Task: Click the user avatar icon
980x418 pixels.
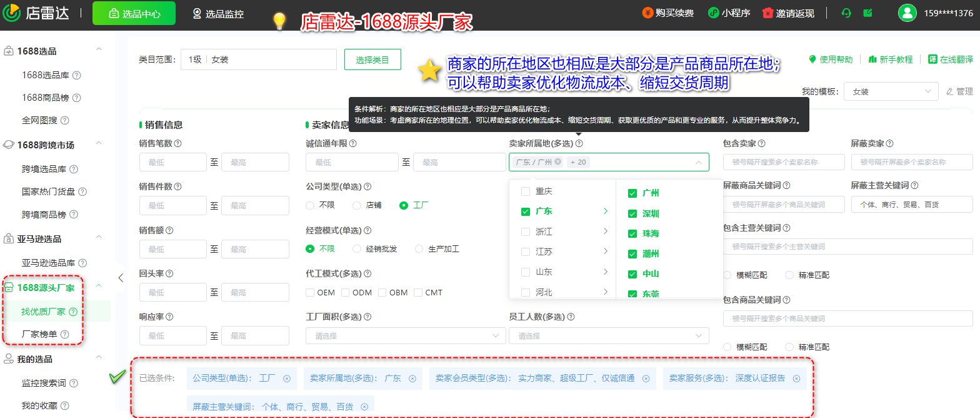Action: pyautogui.click(x=907, y=13)
